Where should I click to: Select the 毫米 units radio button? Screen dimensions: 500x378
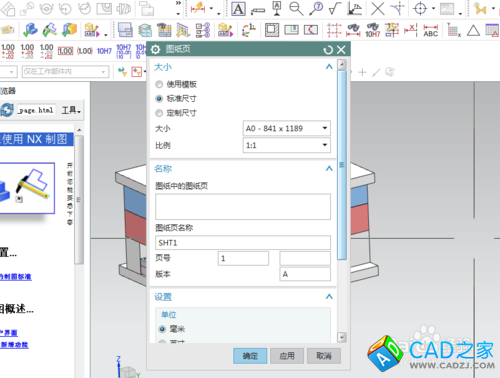162,329
